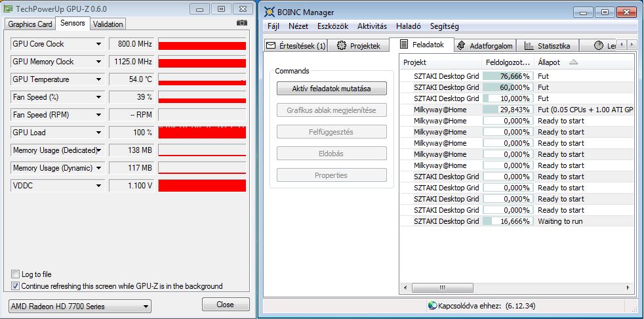Open the Aktivitás menu
644x319 pixels.
(x=372, y=26)
